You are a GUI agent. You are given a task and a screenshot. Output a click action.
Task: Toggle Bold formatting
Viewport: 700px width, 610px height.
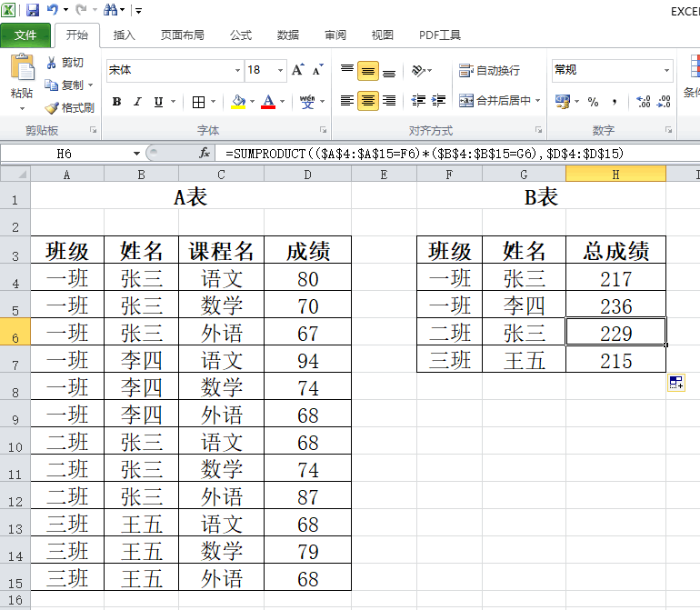click(x=116, y=102)
